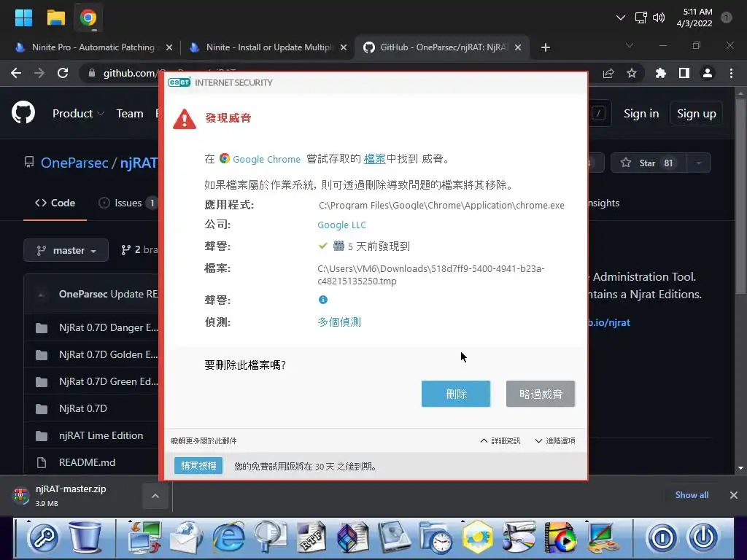Click the blue 刪除 delete button
The height and width of the screenshot is (560, 747).
456,394
